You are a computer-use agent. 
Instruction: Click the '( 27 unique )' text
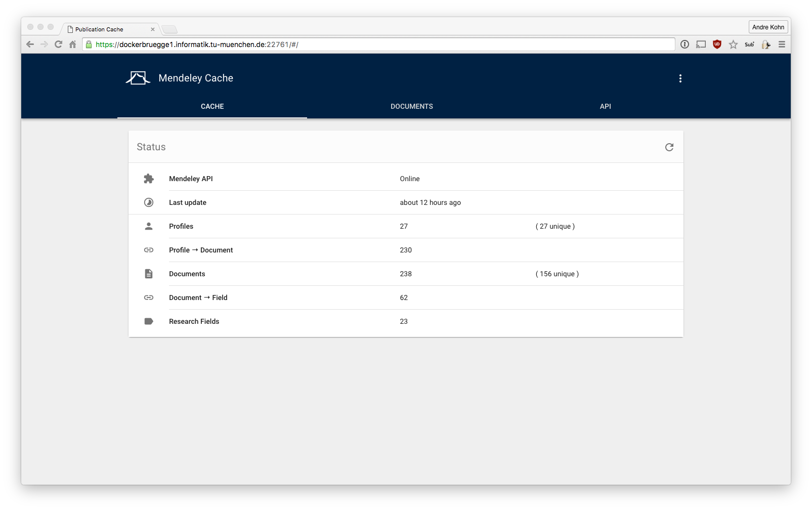point(555,226)
